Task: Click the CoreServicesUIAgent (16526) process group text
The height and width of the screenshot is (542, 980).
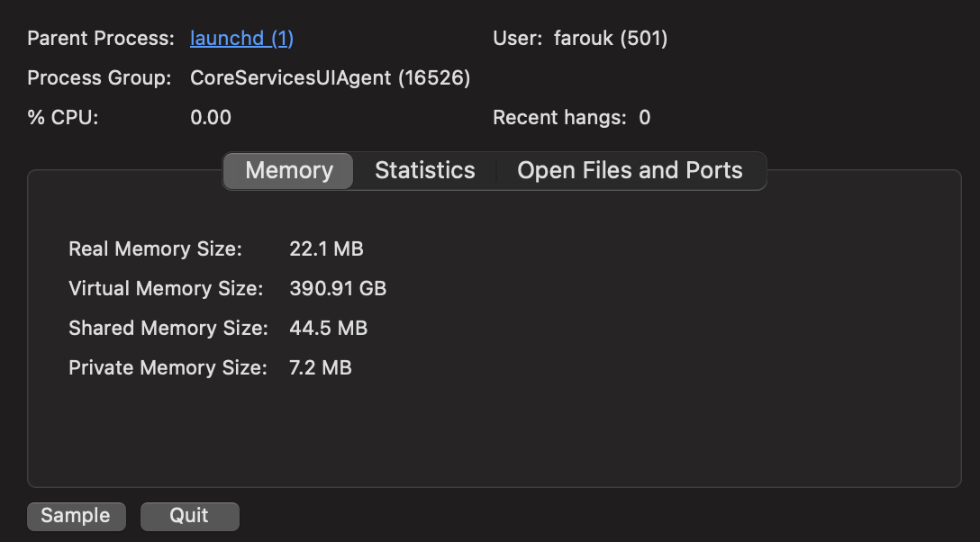Action: click(330, 78)
